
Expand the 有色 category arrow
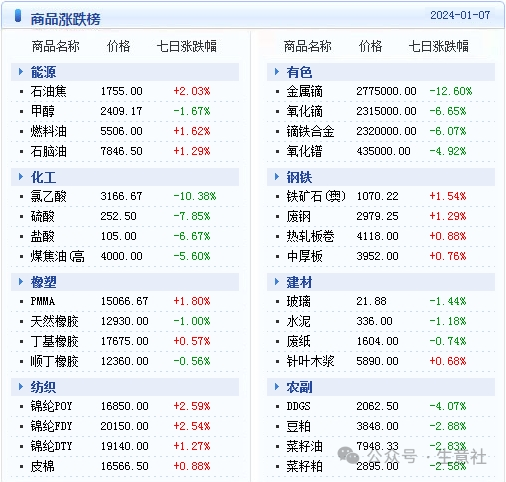coord(277,72)
